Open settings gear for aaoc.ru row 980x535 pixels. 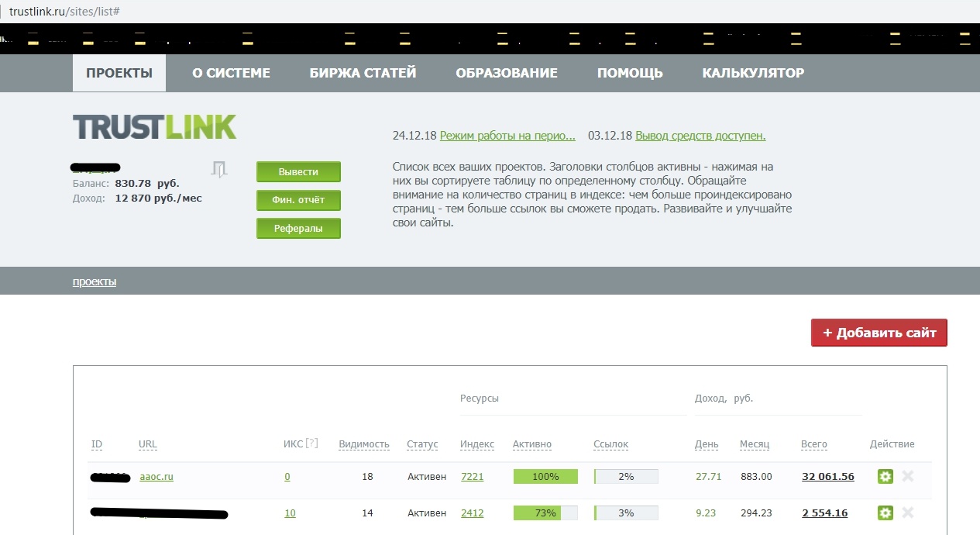point(885,476)
